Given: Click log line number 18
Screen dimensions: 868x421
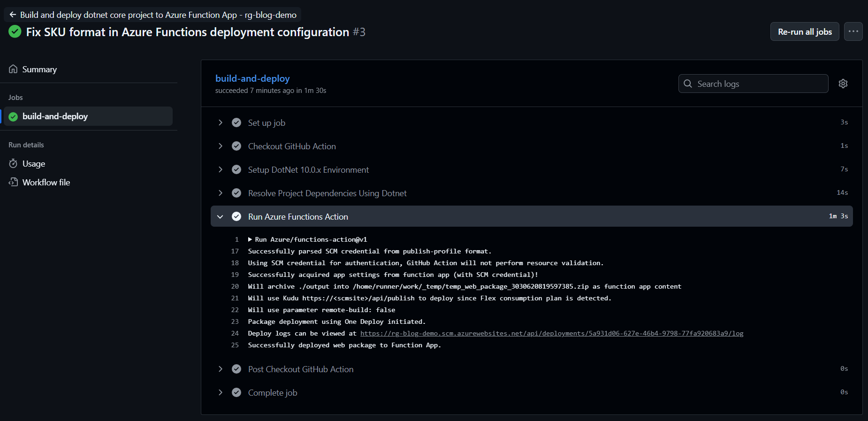Looking at the screenshot, I should tap(235, 263).
